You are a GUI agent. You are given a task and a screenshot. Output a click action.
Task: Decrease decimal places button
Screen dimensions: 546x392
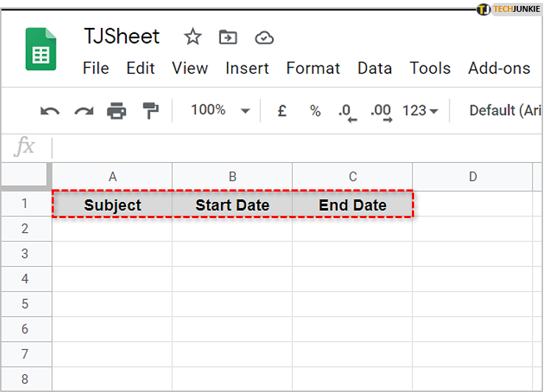coord(347,111)
